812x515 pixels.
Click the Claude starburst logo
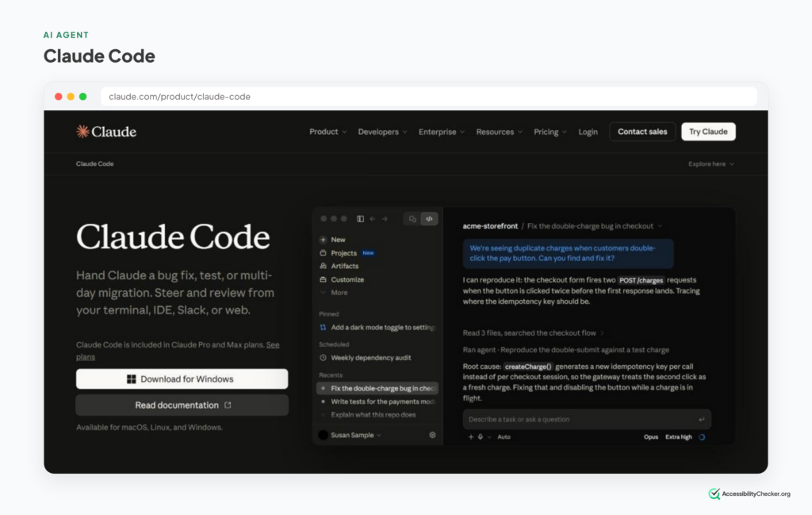(82, 132)
